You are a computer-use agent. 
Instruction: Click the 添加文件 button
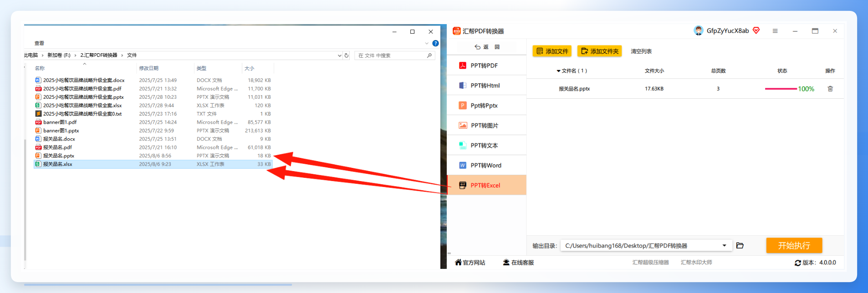click(552, 51)
